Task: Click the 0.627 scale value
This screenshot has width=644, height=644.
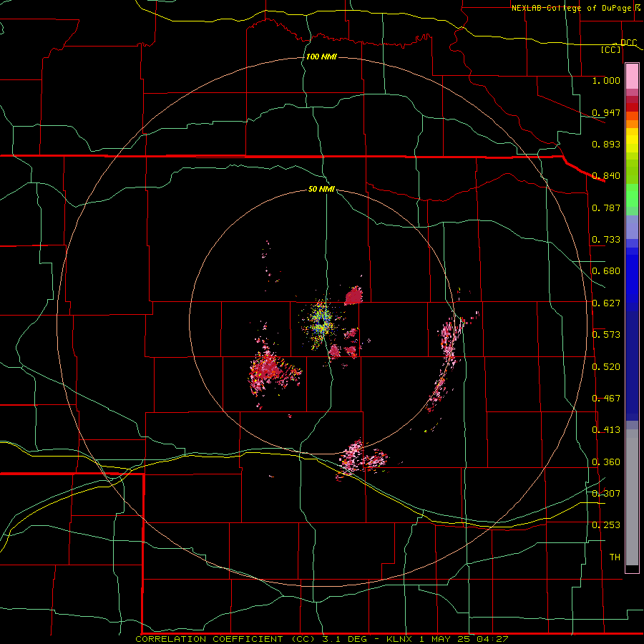Action: tap(606, 303)
